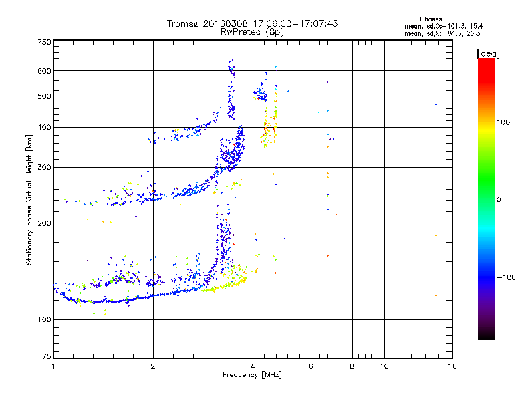The image size is (532, 399).
Task: Click the 'Phases' legend heading
Action: pos(430,19)
